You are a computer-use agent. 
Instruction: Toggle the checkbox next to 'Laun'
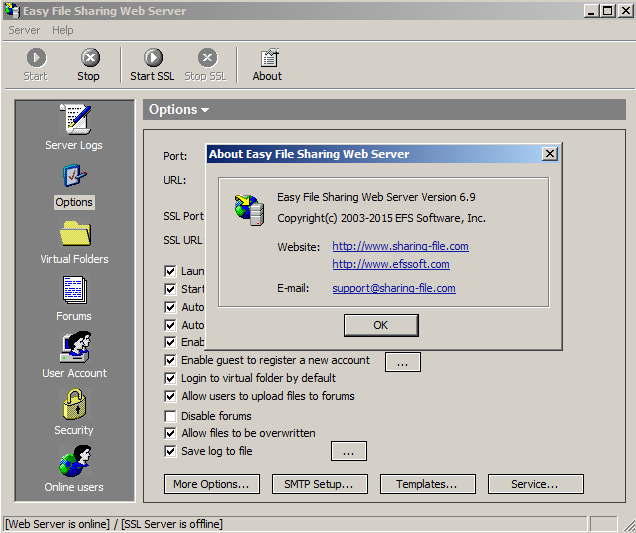pyautogui.click(x=170, y=271)
